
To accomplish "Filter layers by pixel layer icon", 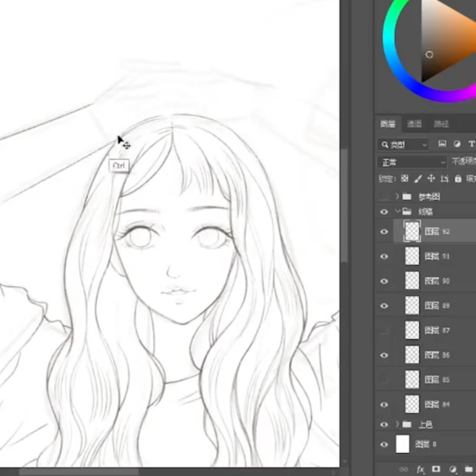I will 442,144.
